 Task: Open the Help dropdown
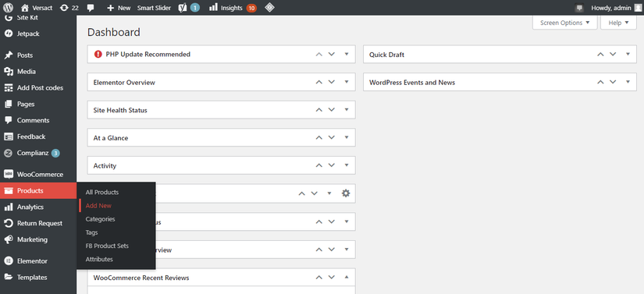coord(618,23)
